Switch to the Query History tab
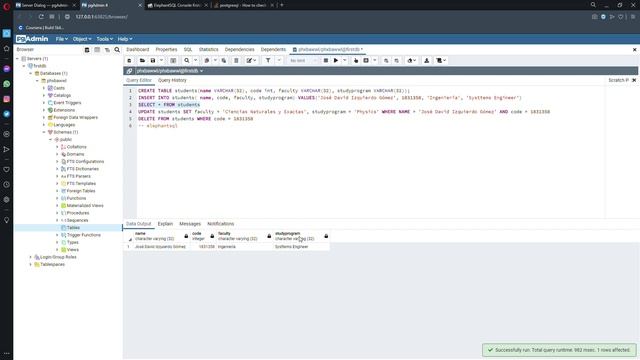The image size is (640, 360). [172, 80]
